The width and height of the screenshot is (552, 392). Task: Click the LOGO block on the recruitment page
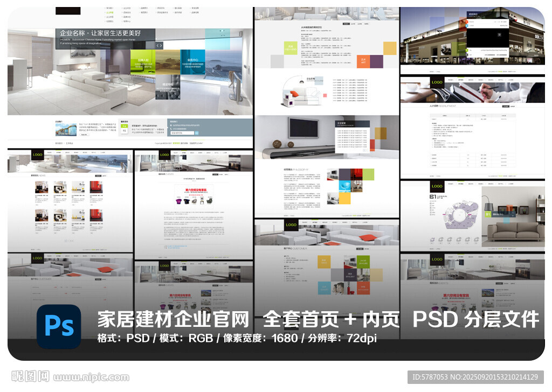pyautogui.click(x=437, y=82)
